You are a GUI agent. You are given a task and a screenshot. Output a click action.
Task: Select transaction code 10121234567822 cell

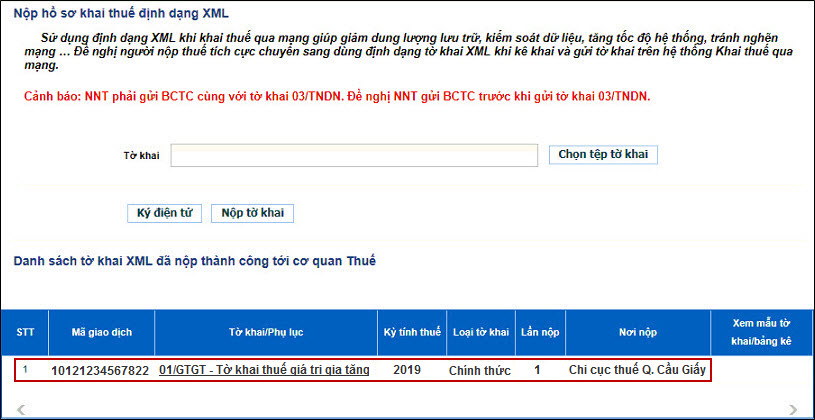click(100, 370)
